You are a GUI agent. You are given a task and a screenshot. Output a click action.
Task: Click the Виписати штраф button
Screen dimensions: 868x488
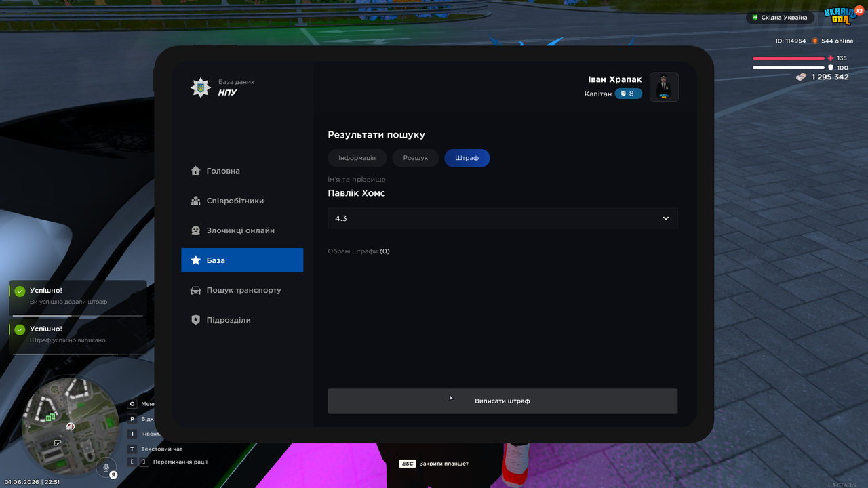[502, 401]
